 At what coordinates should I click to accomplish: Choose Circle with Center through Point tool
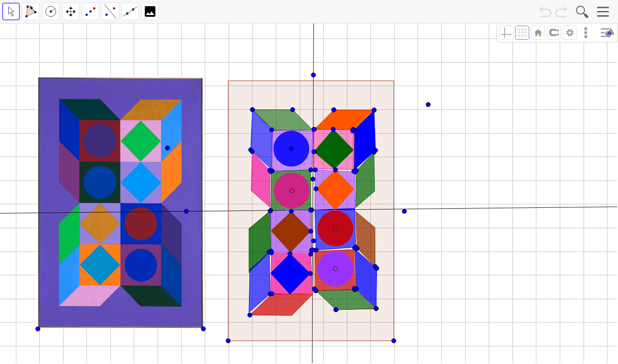(x=51, y=11)
